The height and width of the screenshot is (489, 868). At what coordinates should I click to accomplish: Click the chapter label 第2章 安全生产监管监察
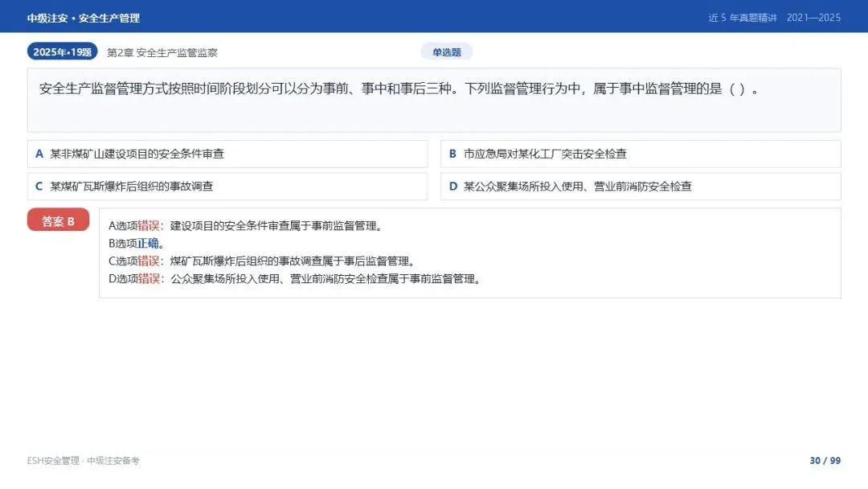pos(162,52)
